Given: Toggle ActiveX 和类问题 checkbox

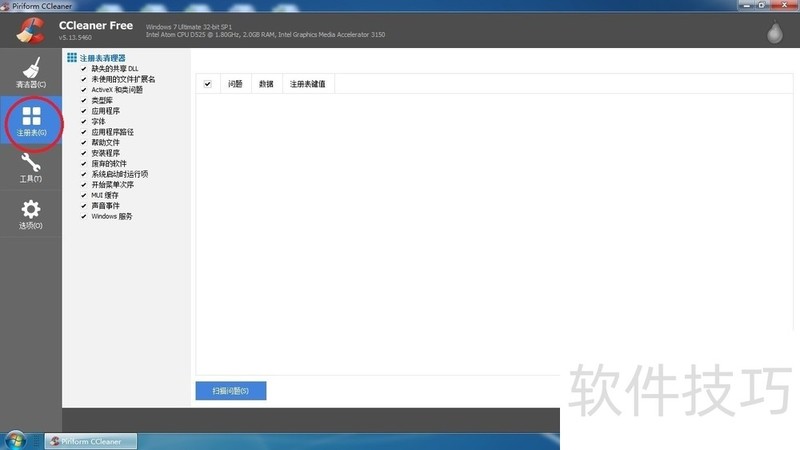Looking at the screenshot, I should pos(84,90).
